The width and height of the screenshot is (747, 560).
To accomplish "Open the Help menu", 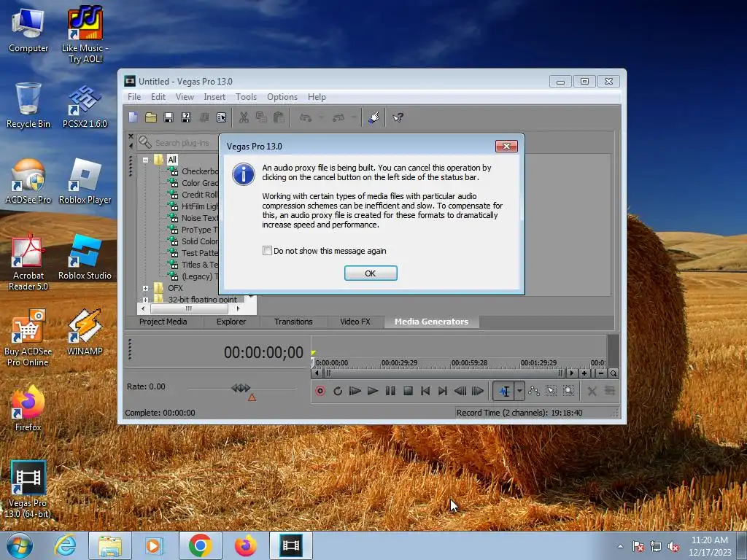I will (x=317, y=97).
